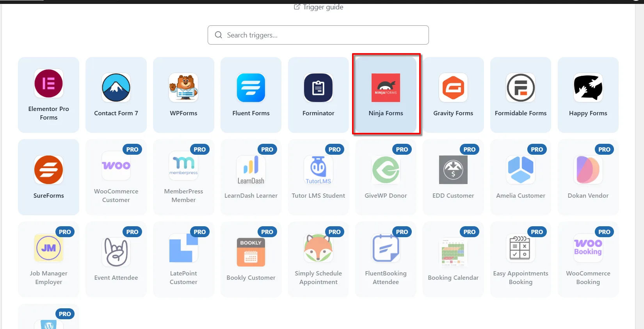Select the WooCommerce Booking logo
Image resolution: width=644 pixels, height=329 pixels.
pos(588,248)
